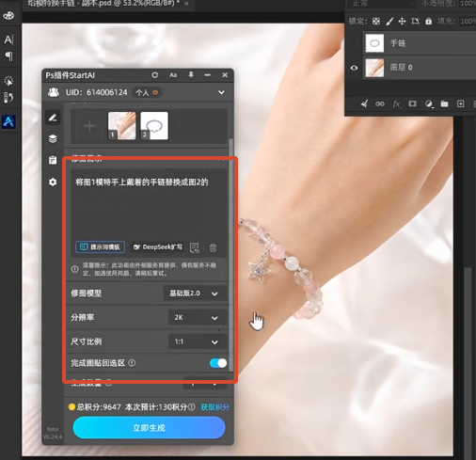The width and height of the screenshot is (476, 460).
Task: Toggle 完成图贴回选区 switch
Action: [218, 363]
